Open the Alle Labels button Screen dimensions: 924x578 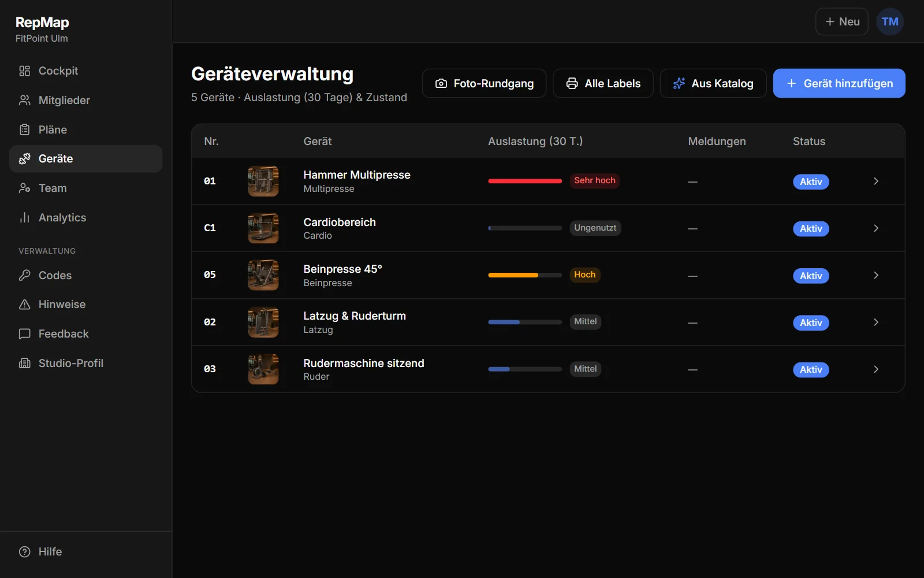coord(603,83)
